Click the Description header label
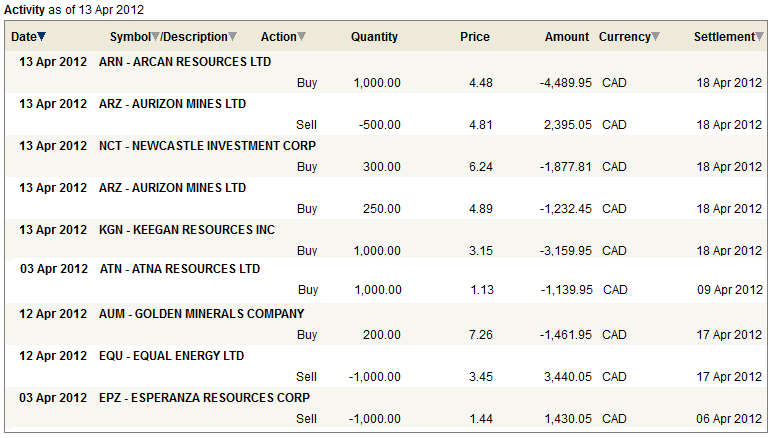Image resolution: width=777 pixels, height=438 pixels. [x=195, y=37]
